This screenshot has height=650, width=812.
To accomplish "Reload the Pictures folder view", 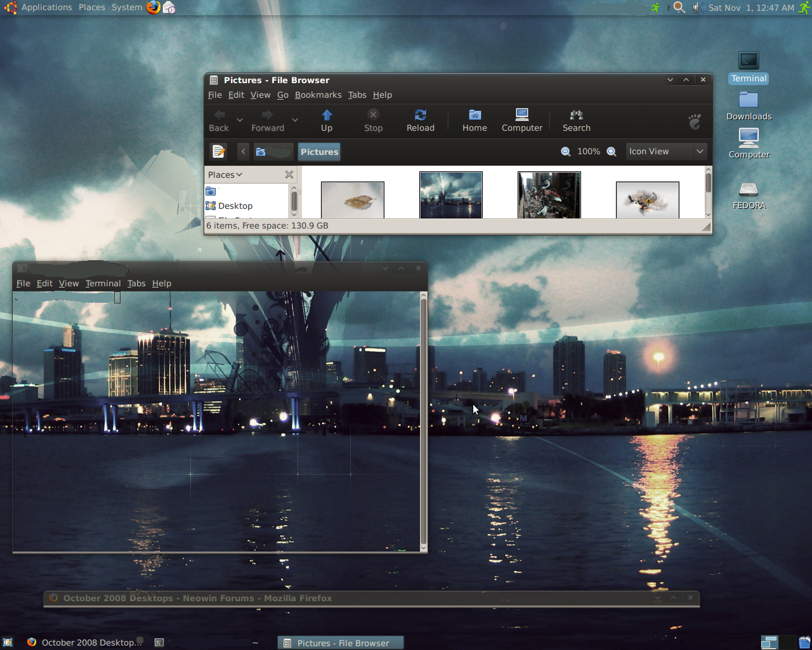I will [x=420, y=119].
